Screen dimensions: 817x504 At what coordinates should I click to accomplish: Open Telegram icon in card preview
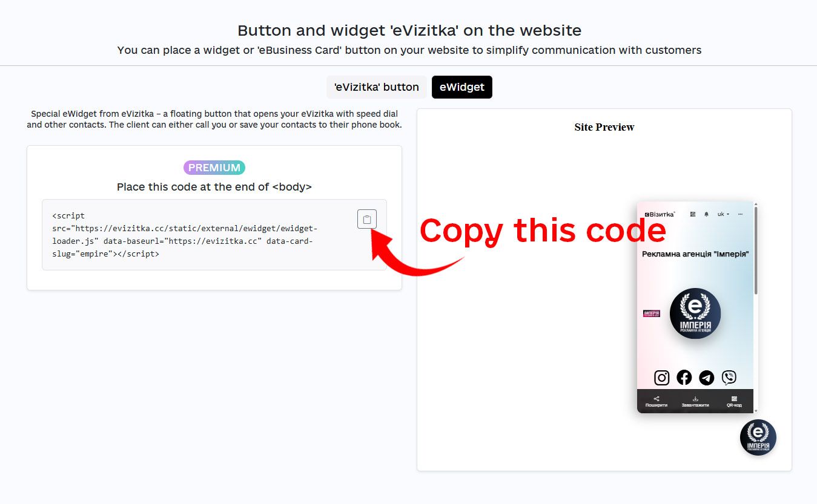[x=707, y=378]
